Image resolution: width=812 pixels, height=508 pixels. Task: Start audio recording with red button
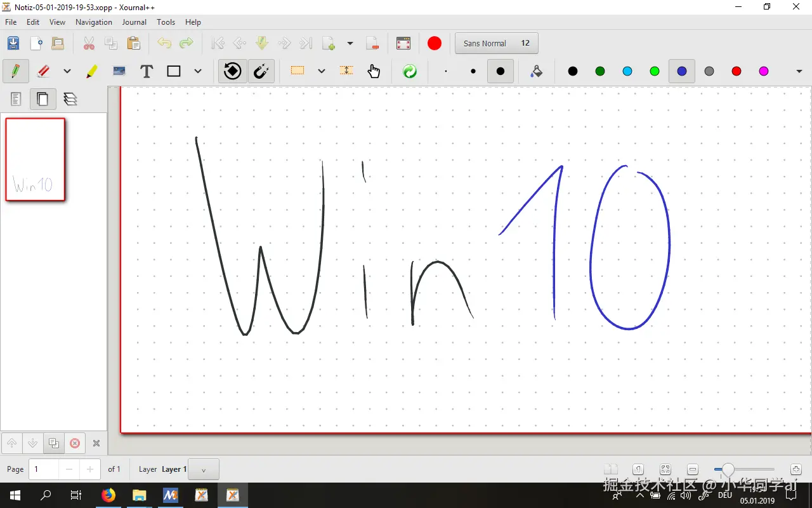[435, 43]
